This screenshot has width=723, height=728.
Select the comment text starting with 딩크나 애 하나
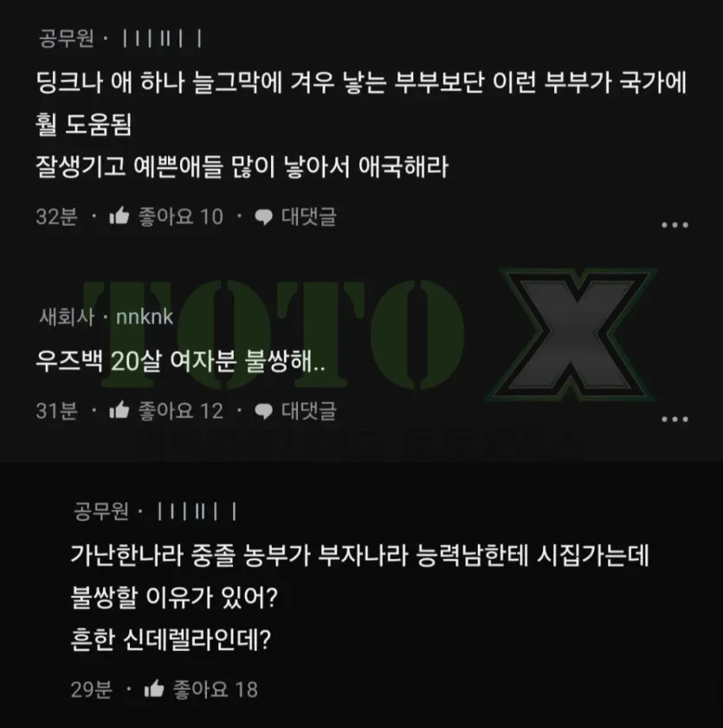(x=361, y=124)
